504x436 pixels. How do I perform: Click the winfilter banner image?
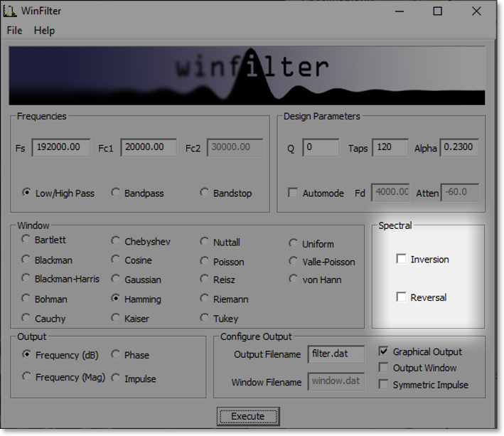tap(247, 75)
